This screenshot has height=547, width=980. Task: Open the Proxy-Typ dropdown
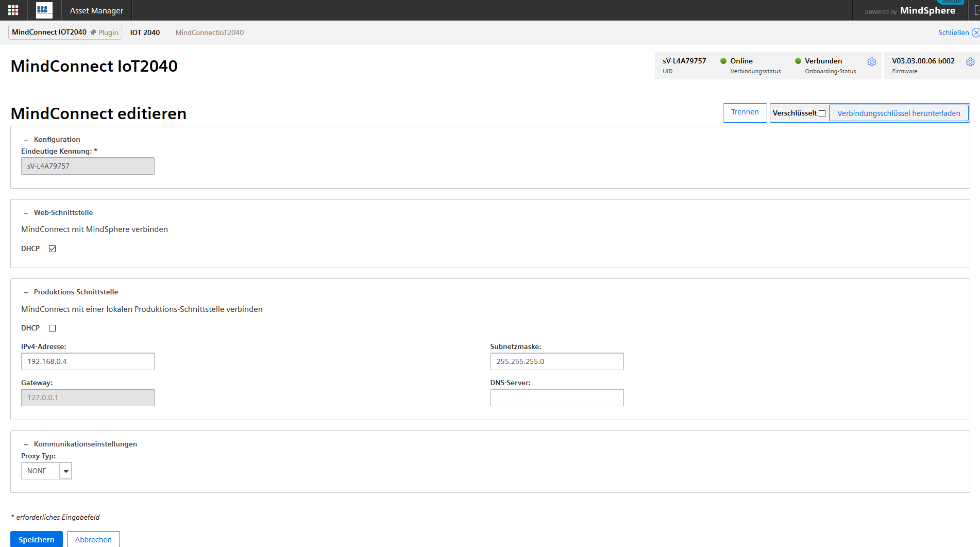[x=65, y=471]
